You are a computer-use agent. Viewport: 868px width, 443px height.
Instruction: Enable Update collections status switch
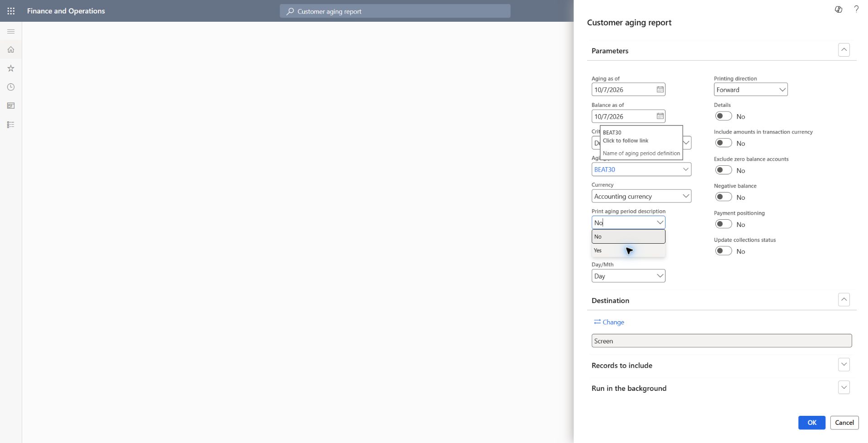[x=723, y=250]
